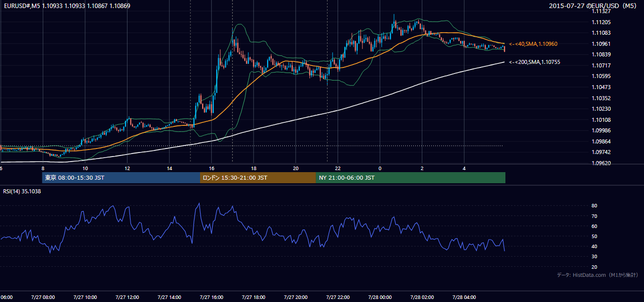Click price axis value 1.10108

point(602,120)
